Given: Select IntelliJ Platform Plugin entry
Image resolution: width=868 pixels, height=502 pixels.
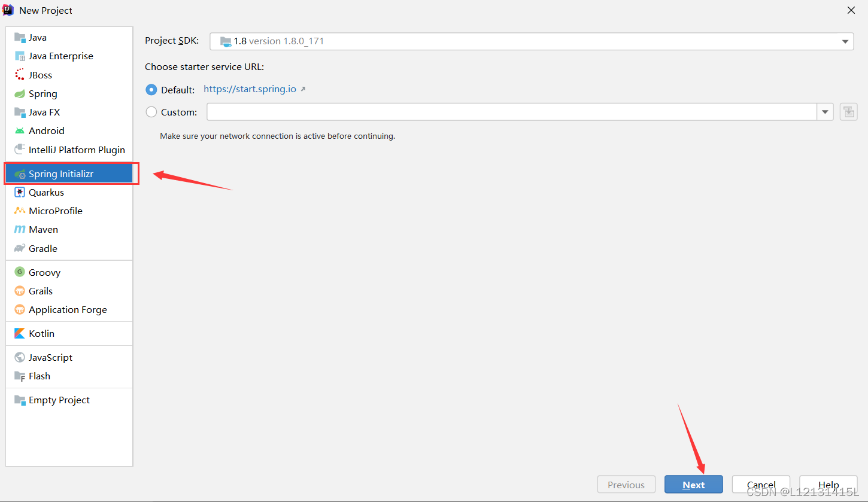Looking at the screenshot, I should tap(69, 150).
